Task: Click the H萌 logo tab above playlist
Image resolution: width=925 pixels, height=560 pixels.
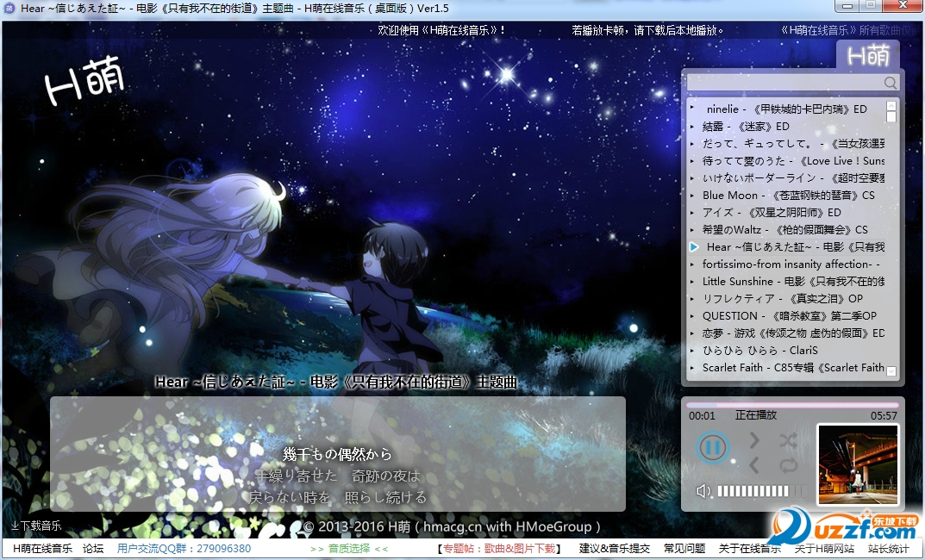Action: tap(868, 56)
